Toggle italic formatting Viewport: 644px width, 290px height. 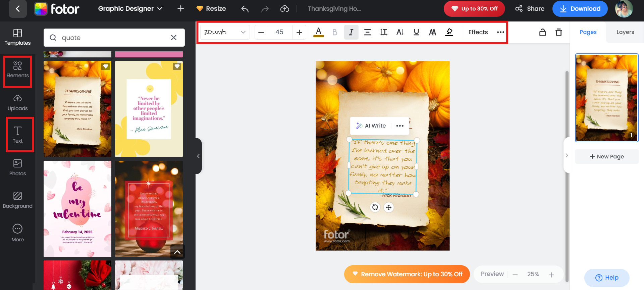point(351,32)
